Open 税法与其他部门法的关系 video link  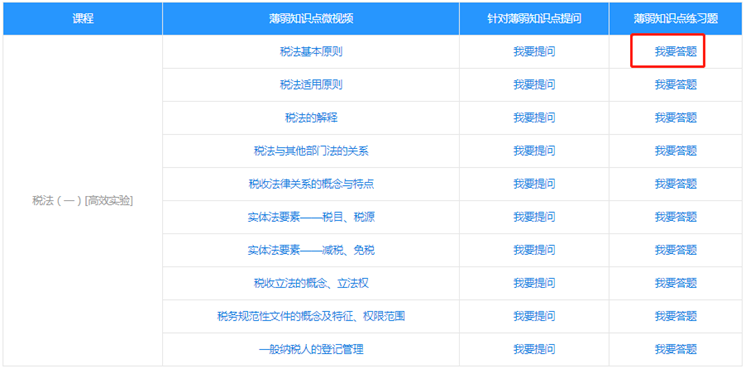coord(311,151)
